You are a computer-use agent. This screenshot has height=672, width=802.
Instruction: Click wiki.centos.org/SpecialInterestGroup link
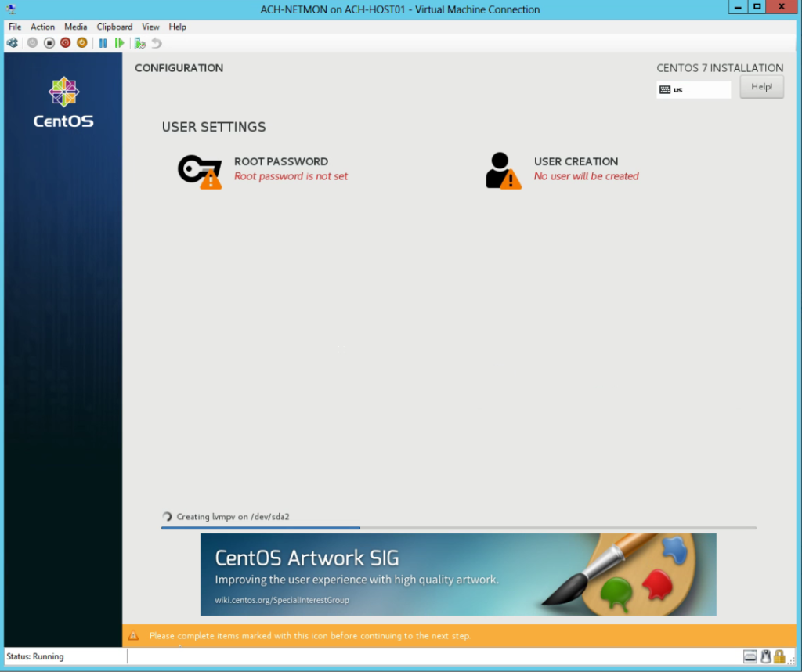point(282,600)
